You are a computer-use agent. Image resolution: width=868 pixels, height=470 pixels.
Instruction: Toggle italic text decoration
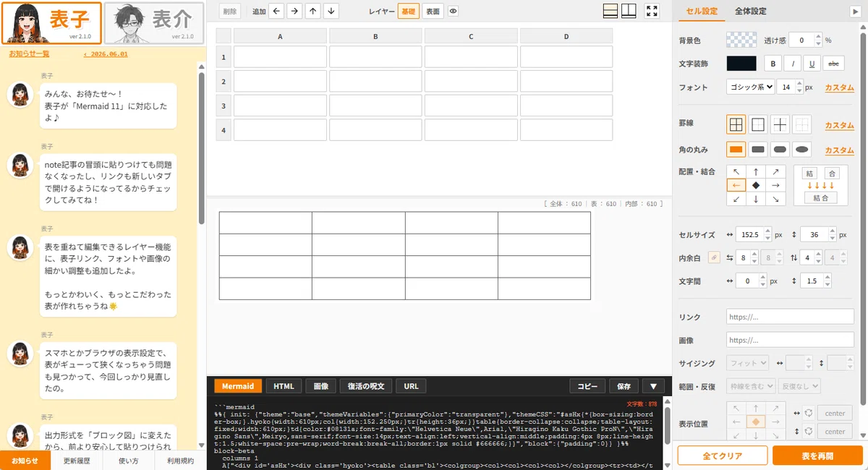click(793, 64)
